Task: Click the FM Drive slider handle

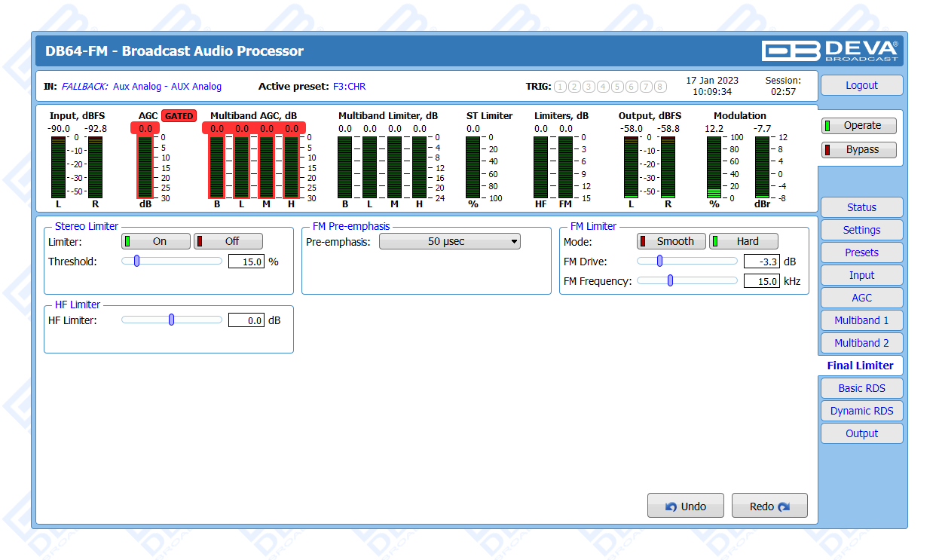Action: click(x=659, y=262)
